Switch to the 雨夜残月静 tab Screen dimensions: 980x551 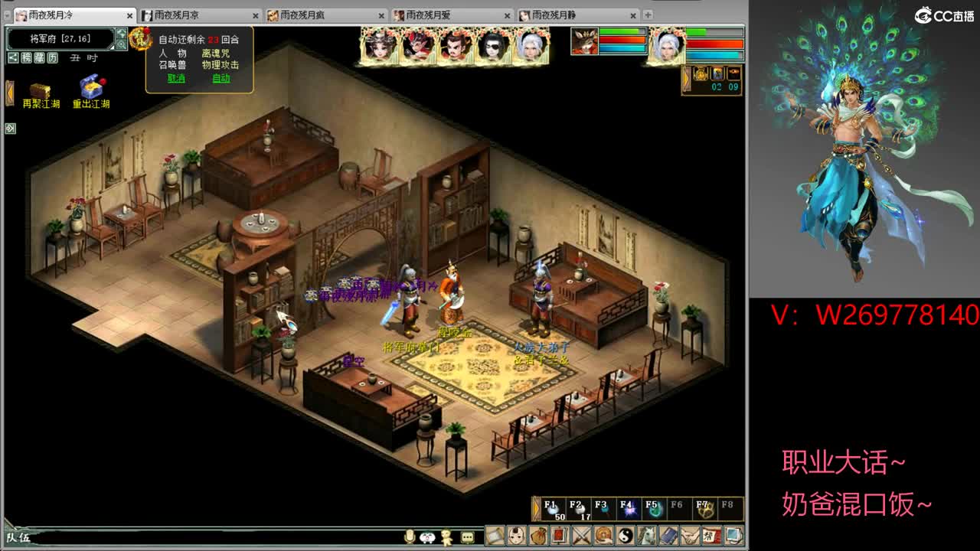[578, 15]
